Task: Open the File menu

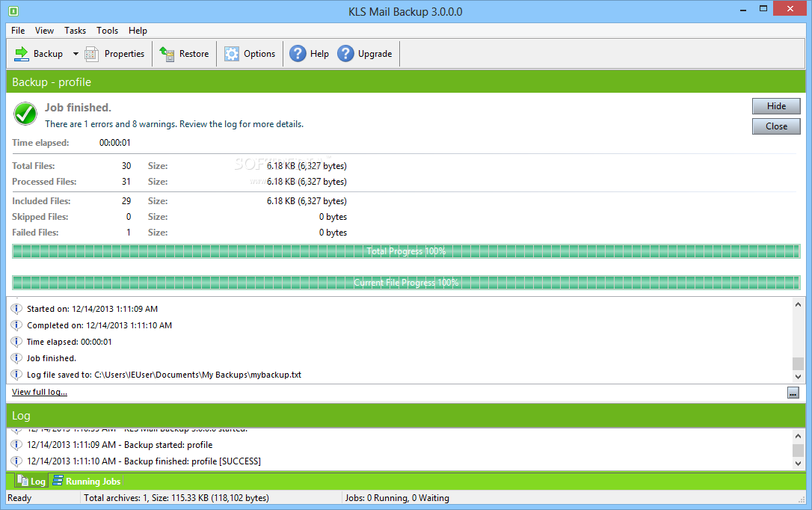Action: click(18, 31)
